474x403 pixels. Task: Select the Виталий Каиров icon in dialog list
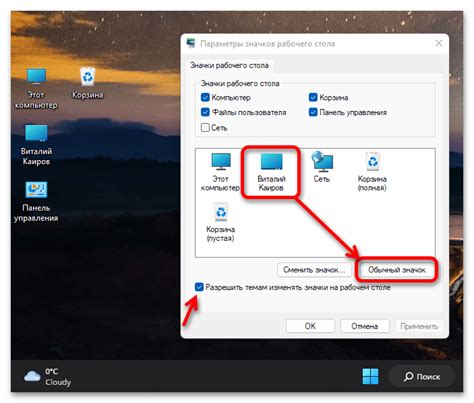tap(271, 172)
